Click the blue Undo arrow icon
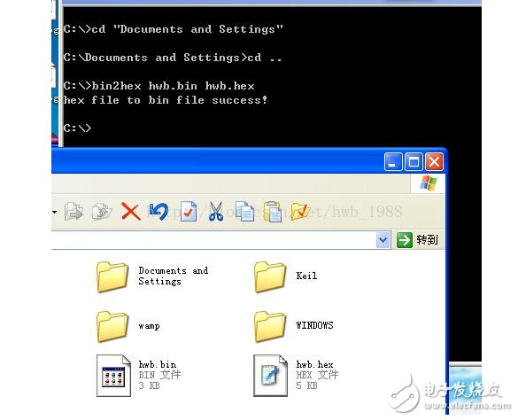The image size is (518, 420). [158, 212]
